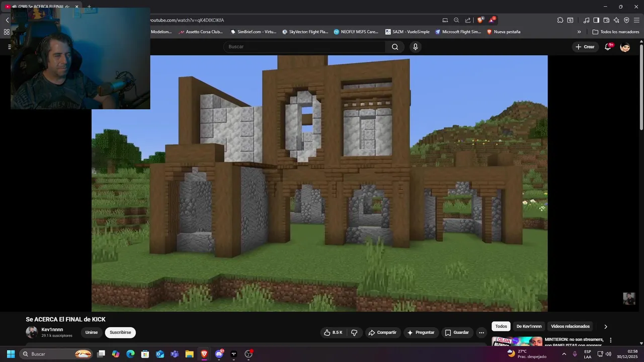Image resolution: width=644 pixels, height=362 pixels.
Task: Open the media control music note icon
Action: click(586, 20)
